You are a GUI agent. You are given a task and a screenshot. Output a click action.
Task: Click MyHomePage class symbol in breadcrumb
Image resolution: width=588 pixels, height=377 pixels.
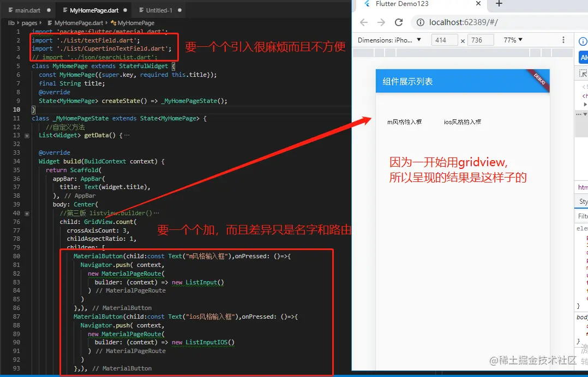[133, 23]
